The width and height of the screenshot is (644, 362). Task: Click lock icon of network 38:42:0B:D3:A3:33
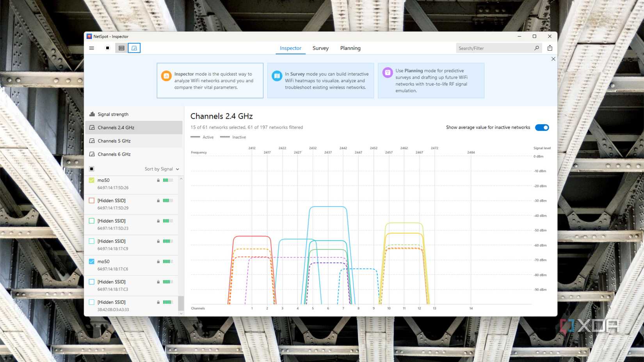click(158, 302)
